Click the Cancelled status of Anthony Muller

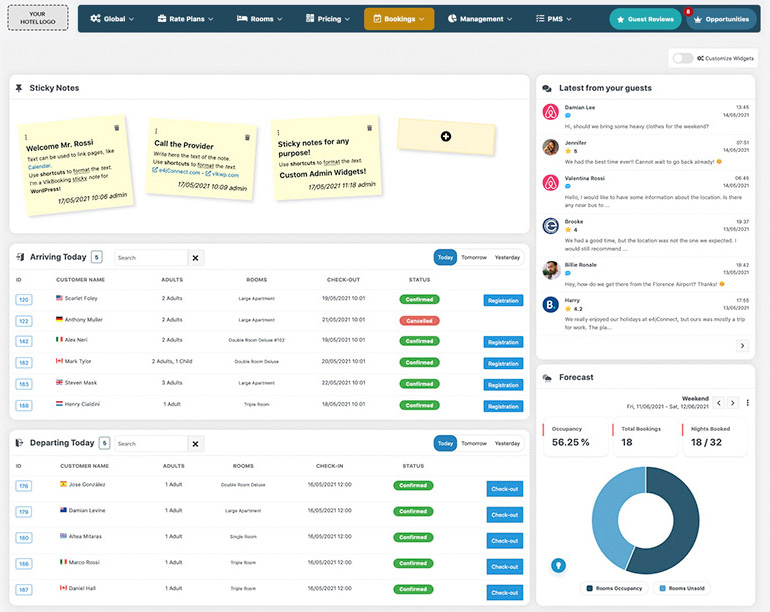419,321
